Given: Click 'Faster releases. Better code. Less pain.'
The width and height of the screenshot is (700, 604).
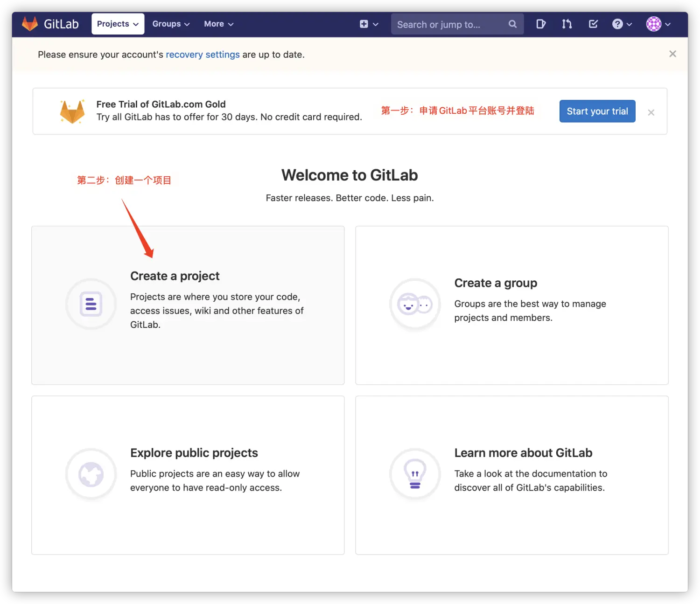Looking at the screenshot, I should (x=350, y=198).
